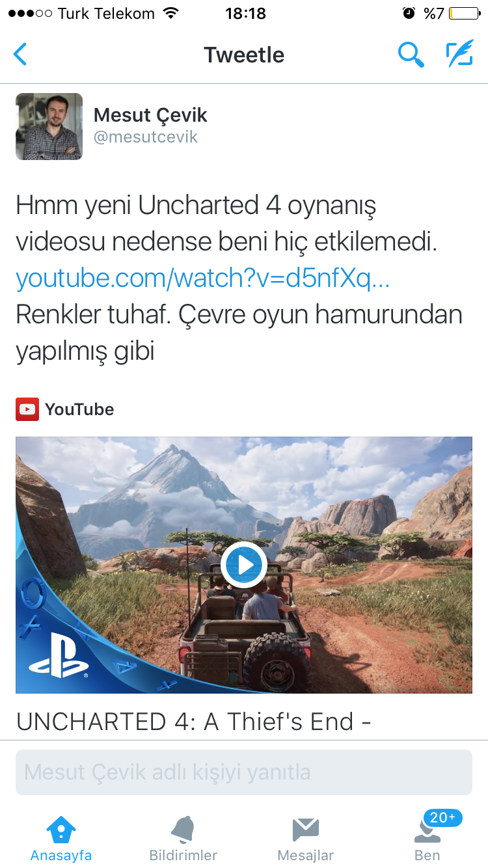Open the youtube.com/watch link in tweet
The width and height of the screenshot is (488, 868).
click(x=202, y=278)
